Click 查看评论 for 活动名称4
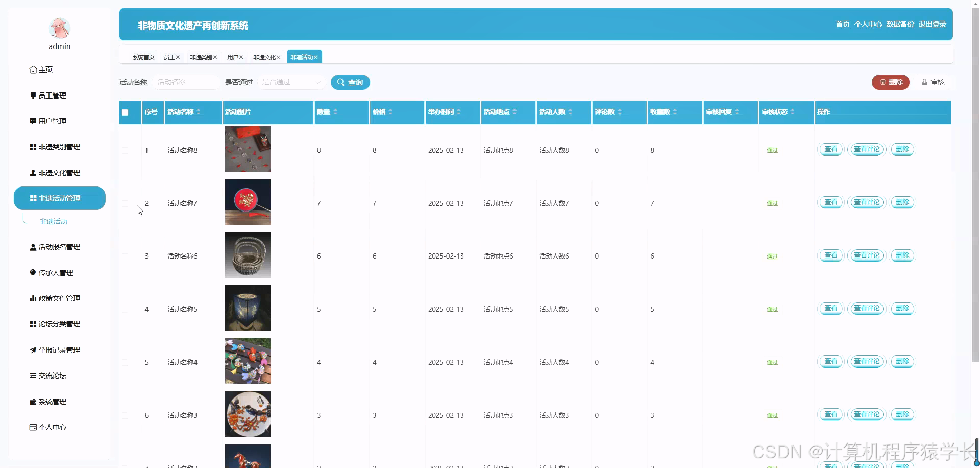 click(867, 361)
